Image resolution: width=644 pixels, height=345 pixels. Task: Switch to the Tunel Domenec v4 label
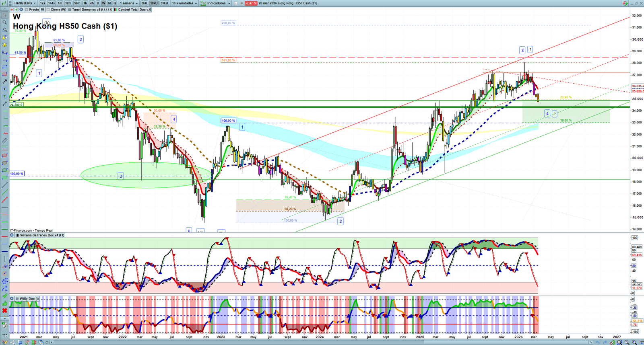pyautogui.click(x=92, y=10)
